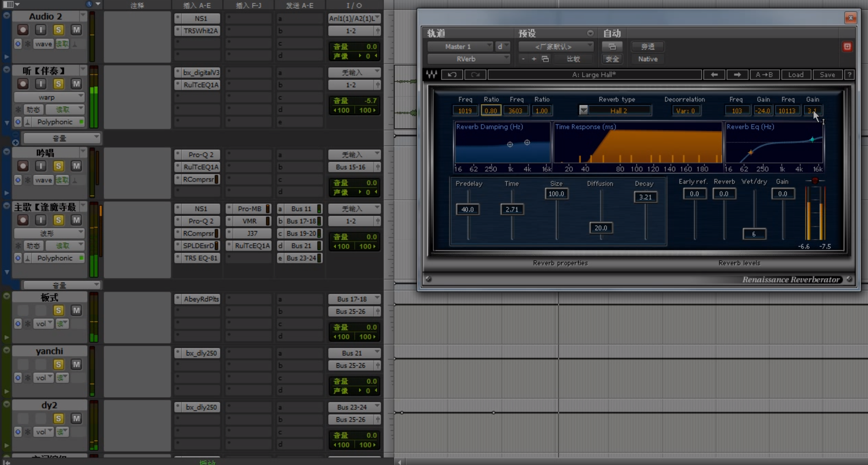Click the 旁通 bypass button
This screenshot has height=465, width=868.
tap(648, 47)
